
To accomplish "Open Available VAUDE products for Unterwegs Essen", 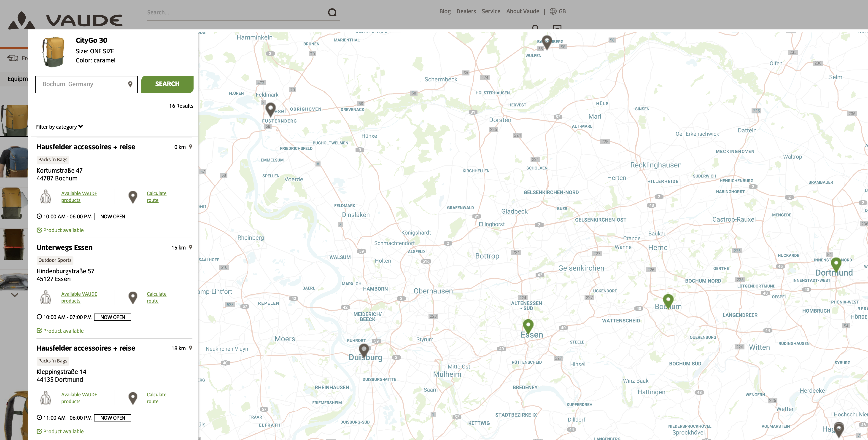I will pos(79,298).
